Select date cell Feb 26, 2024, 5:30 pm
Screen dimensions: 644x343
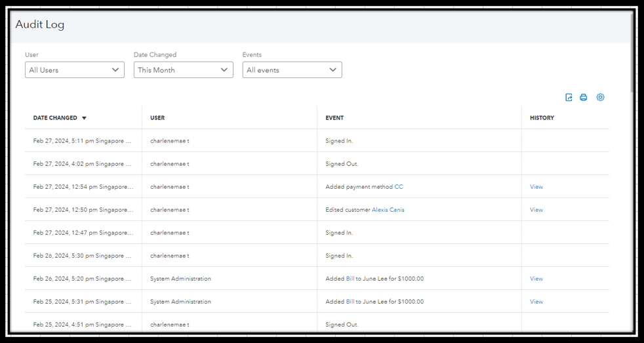tap(82, 256)
